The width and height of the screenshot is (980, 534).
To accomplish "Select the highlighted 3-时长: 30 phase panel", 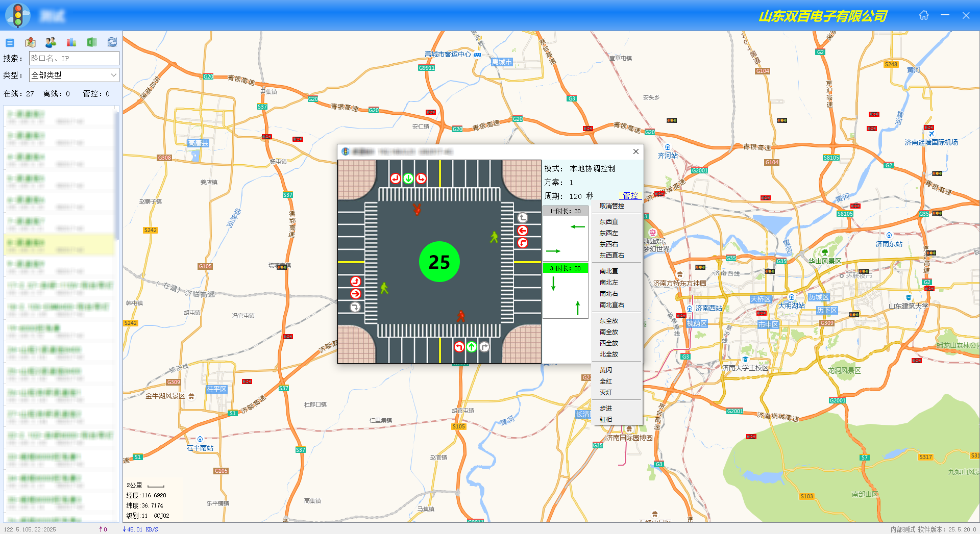I will click(x=565, y=268).
